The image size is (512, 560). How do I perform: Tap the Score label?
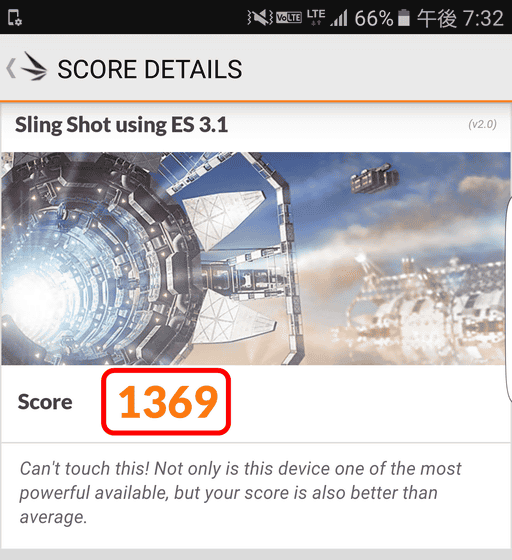pyautogui.click(x=45, y=402)
